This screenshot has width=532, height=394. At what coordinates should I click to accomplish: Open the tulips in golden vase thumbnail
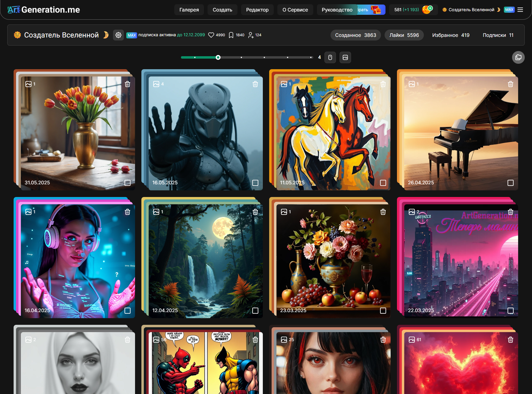pos(78,133)
